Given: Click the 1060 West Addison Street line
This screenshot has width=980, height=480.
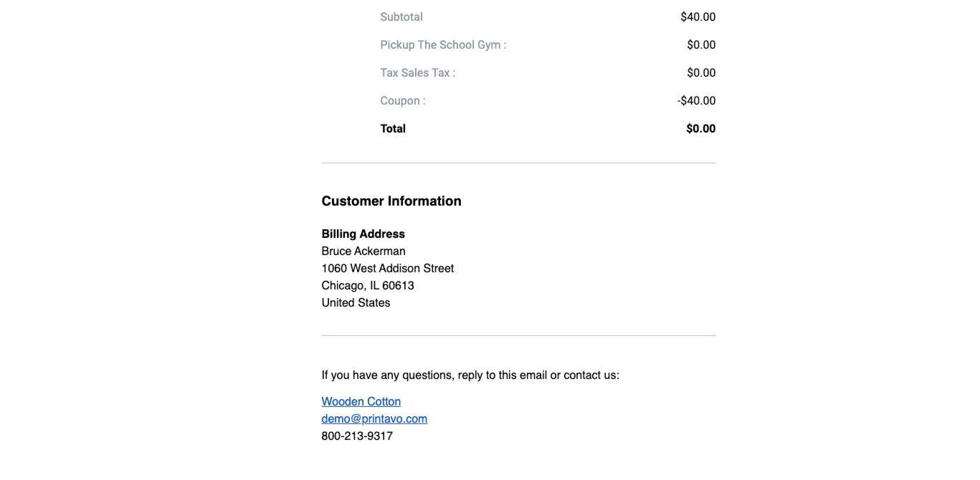Looking at the screenshot, I should pos(388,269).
